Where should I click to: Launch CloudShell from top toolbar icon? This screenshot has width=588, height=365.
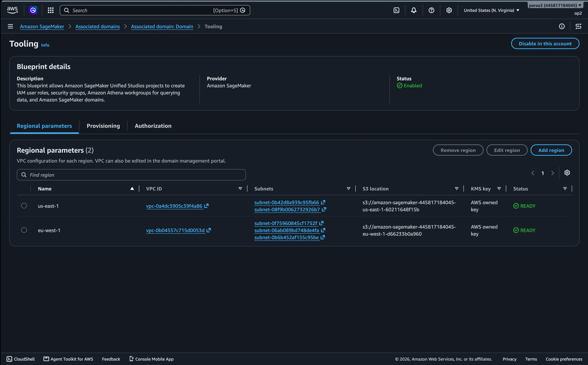[x=396, y=10]
